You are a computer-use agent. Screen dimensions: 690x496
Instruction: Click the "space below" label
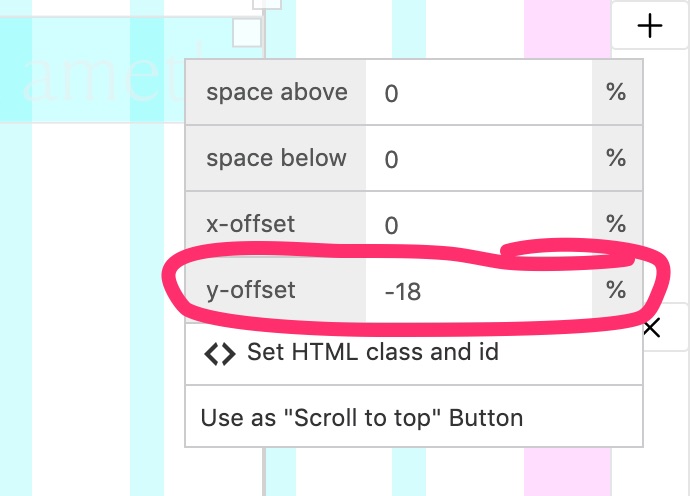pyautogui.click(x=276, y=159)
